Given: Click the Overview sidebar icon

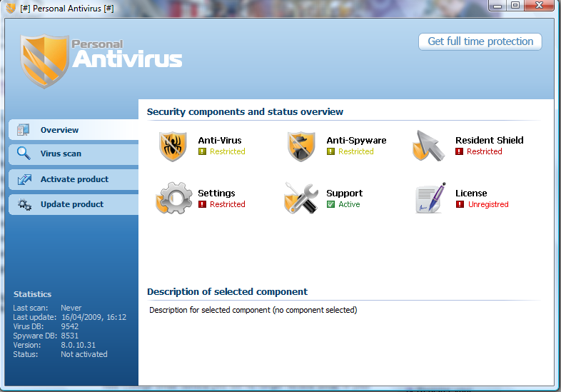Looking at the screenshot, I should click(x=24, y=130).
